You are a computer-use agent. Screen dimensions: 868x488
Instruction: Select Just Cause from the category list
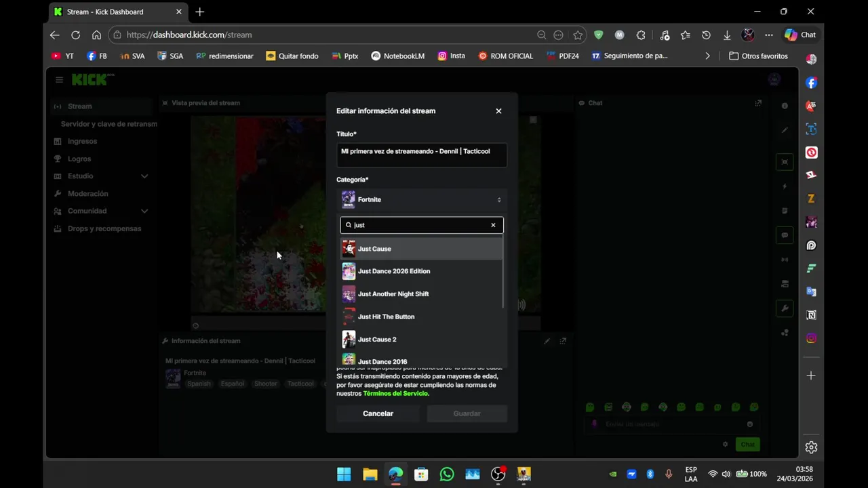[x=421, y=249]
